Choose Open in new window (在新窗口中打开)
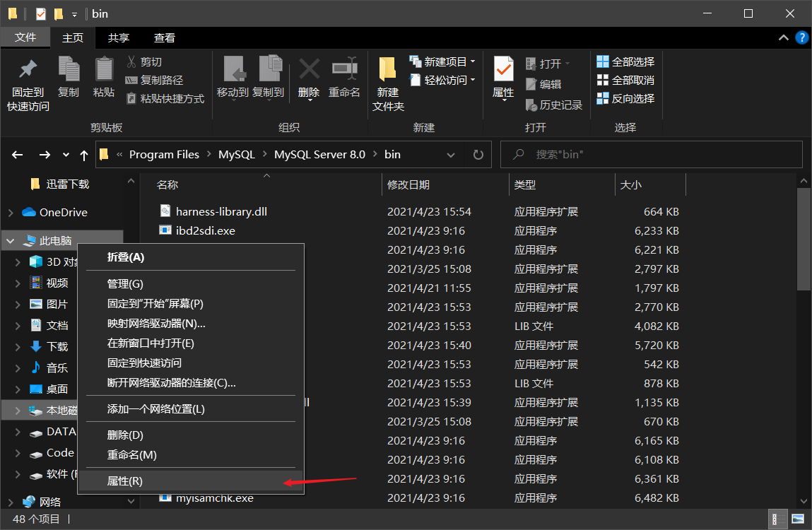 coord(191,343)
